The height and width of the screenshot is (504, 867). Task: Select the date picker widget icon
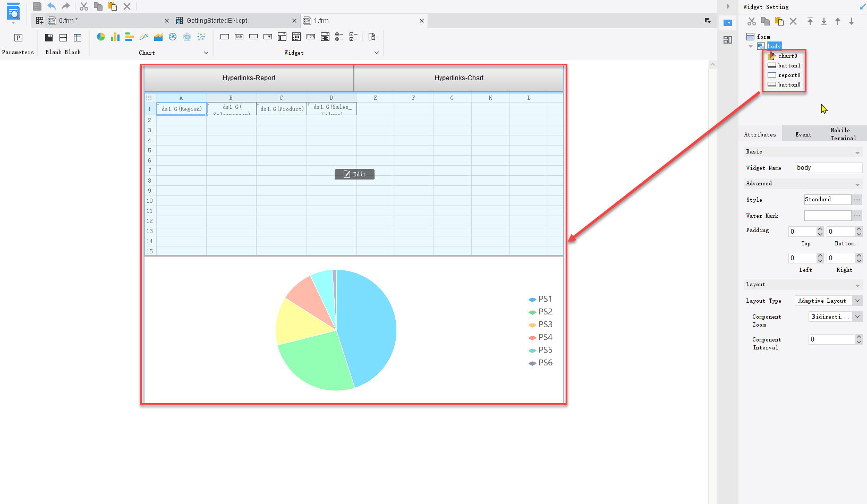[x=296, y=37]
